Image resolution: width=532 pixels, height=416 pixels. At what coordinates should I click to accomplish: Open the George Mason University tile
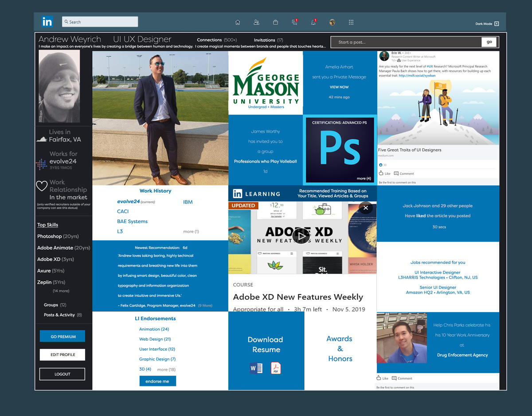coord(266,83)
